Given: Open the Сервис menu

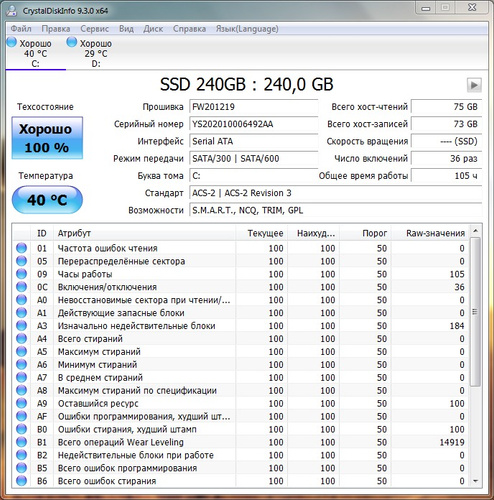Looking at the screenshot, I should (95, 29).
